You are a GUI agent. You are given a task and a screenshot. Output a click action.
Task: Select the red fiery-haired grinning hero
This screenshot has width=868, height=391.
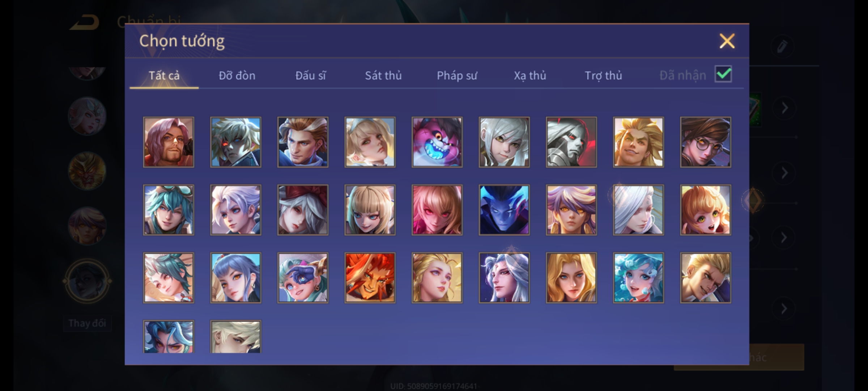pos(370,278)
